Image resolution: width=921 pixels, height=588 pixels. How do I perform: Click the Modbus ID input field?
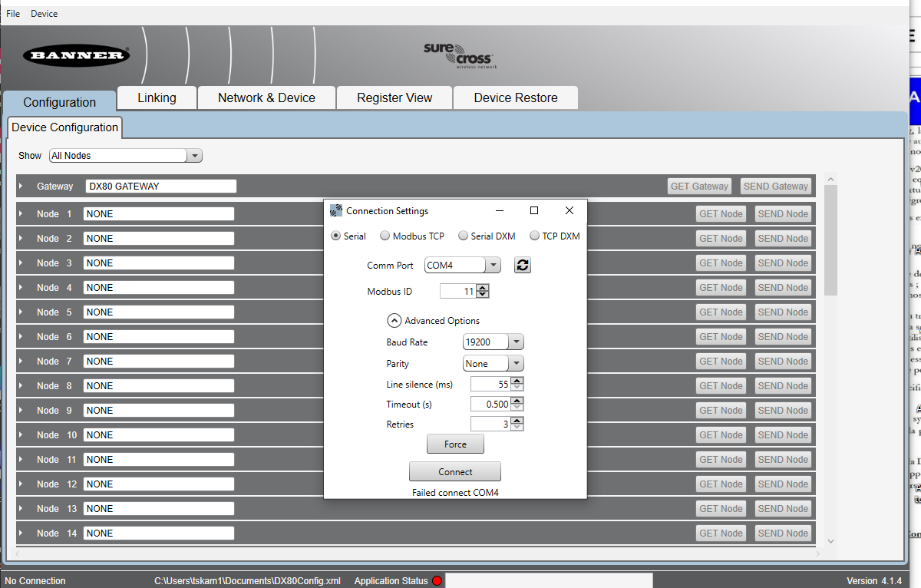tap(458, 292)
